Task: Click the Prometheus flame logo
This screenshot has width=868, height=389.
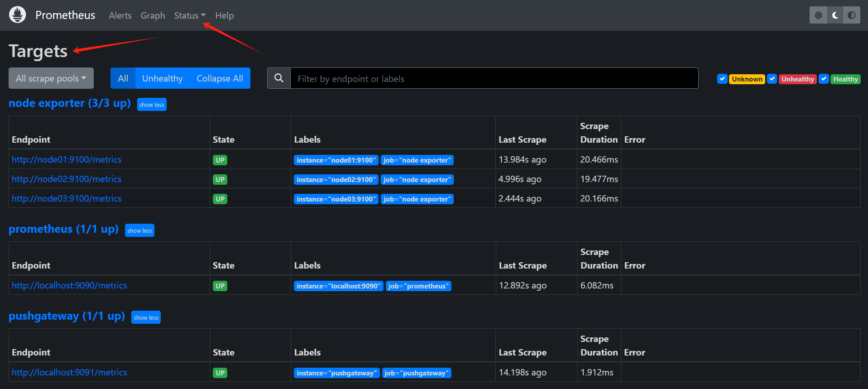Action: tap(18, 15)
